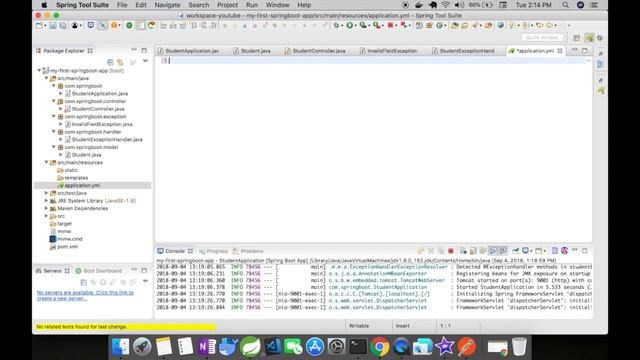Viewport: 640px width, 360px height.
Task: Open the Navigate menu
Action: pyautogui.click(x=167, y=5)
